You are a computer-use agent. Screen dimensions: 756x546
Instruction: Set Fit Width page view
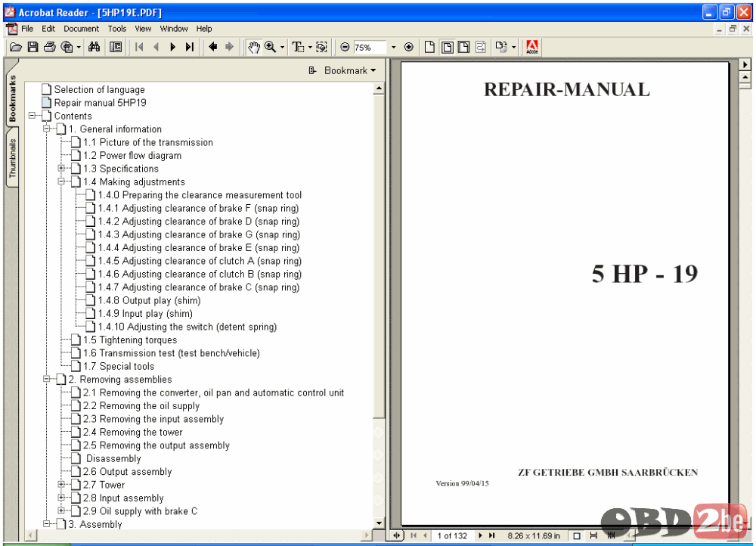pyautogui.click(x=464, y=47)
